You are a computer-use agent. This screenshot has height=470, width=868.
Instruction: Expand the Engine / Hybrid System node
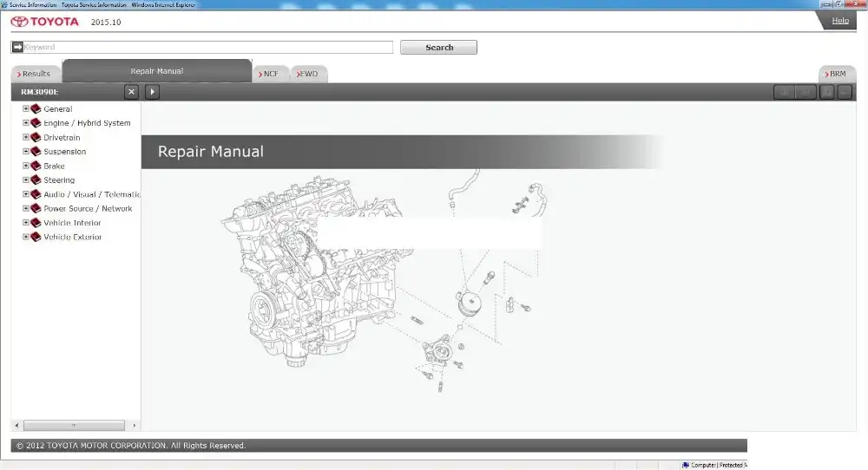click(x=25, y=123)
